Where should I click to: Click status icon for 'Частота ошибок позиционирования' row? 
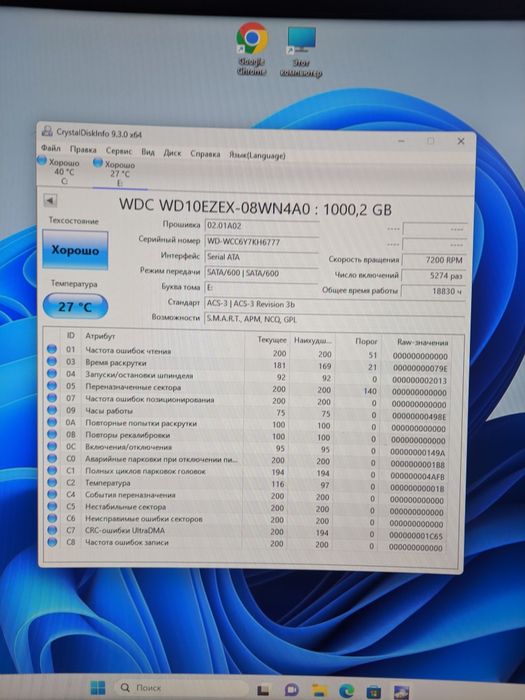pyautogui.click(x=52, y=397)
